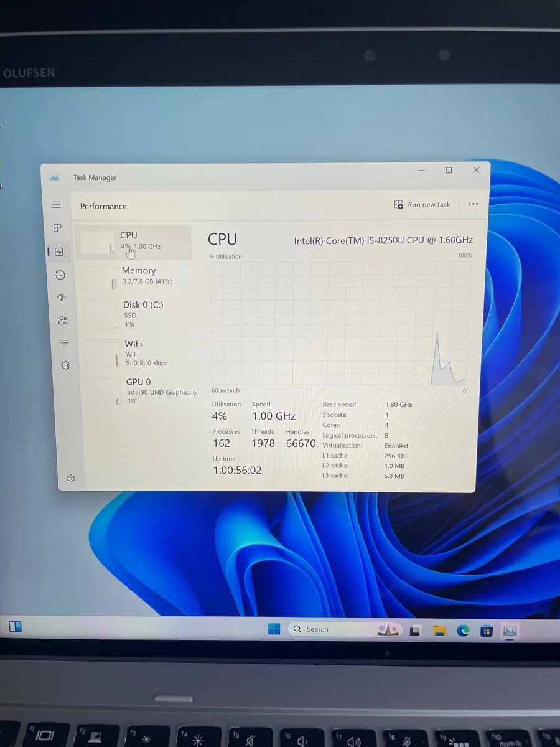Screen dimensions: 560x747
Task: Open the Startup apps page icon
Action: coord(62,298)
